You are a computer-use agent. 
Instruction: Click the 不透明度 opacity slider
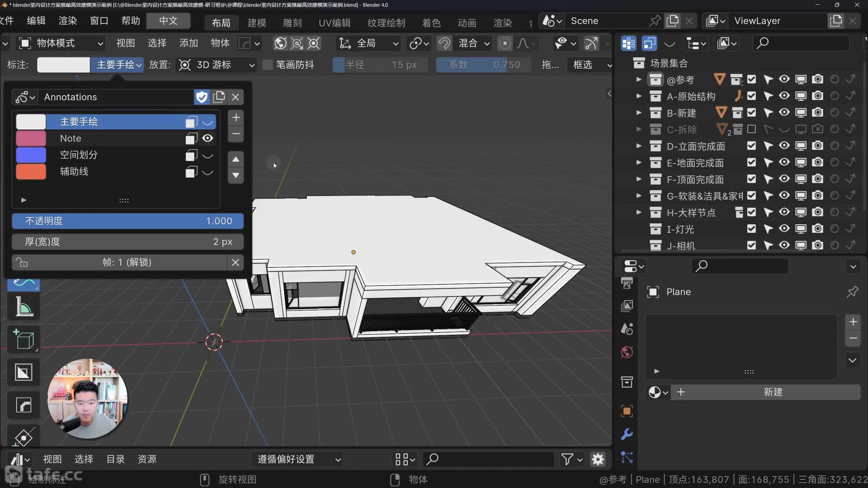click(127, 221)
